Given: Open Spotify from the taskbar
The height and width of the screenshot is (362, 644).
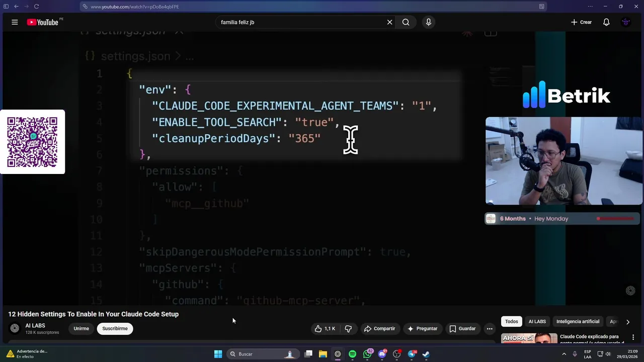Looking at the screenshot, I should [x=352, y=354].
